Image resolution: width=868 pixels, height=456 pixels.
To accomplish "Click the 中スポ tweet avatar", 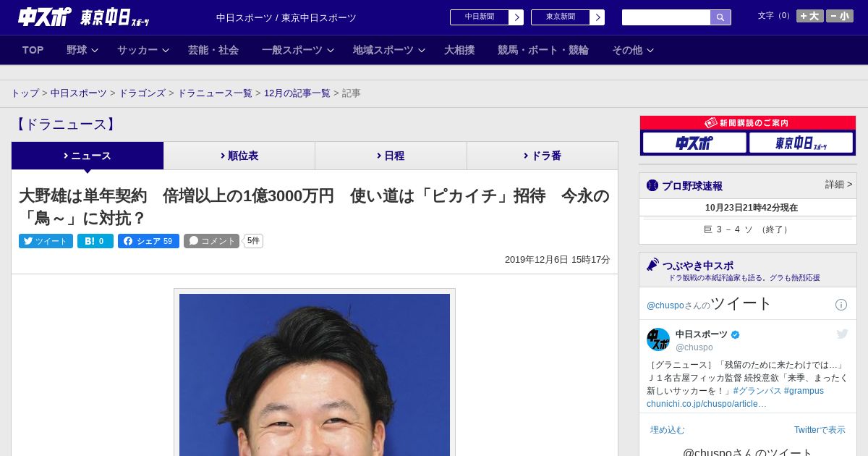I will 658,339.
